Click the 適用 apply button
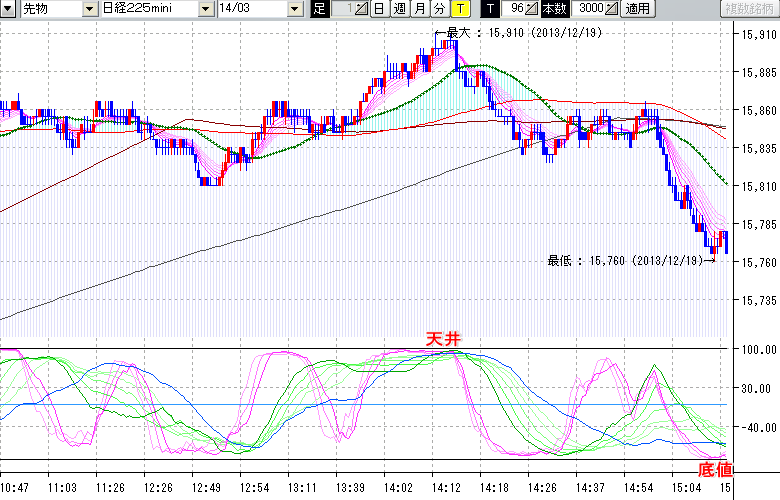The width and height of the screenshot is (780, 500). coord(637,9)
